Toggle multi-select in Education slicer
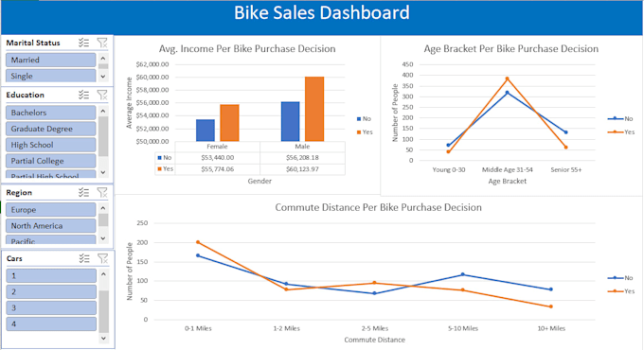 (x=83, y=95)
